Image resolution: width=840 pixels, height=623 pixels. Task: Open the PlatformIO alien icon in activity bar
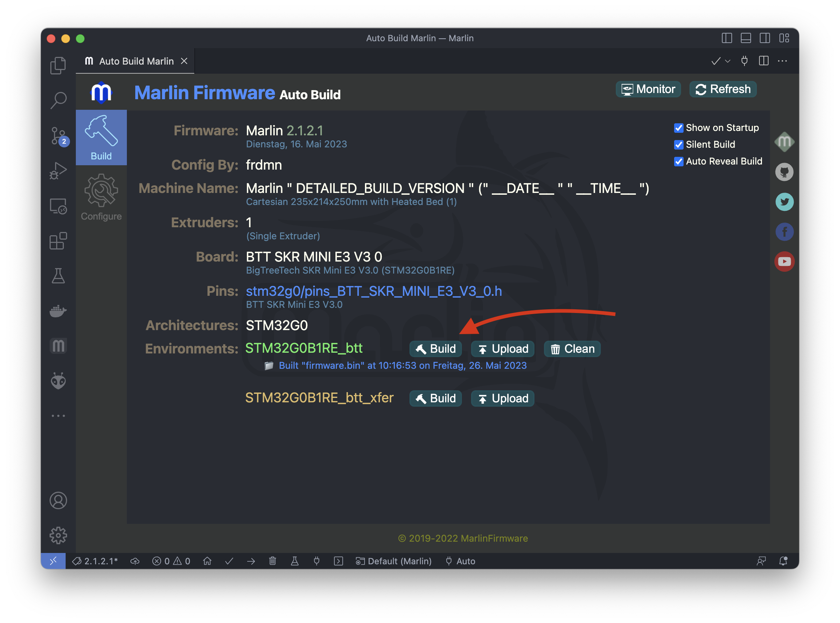(x=58, y=381)
